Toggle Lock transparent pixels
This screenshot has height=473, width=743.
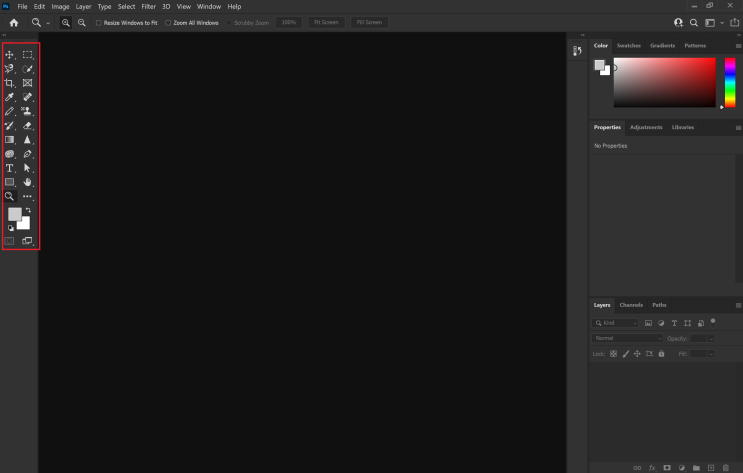tap(613, 354)
